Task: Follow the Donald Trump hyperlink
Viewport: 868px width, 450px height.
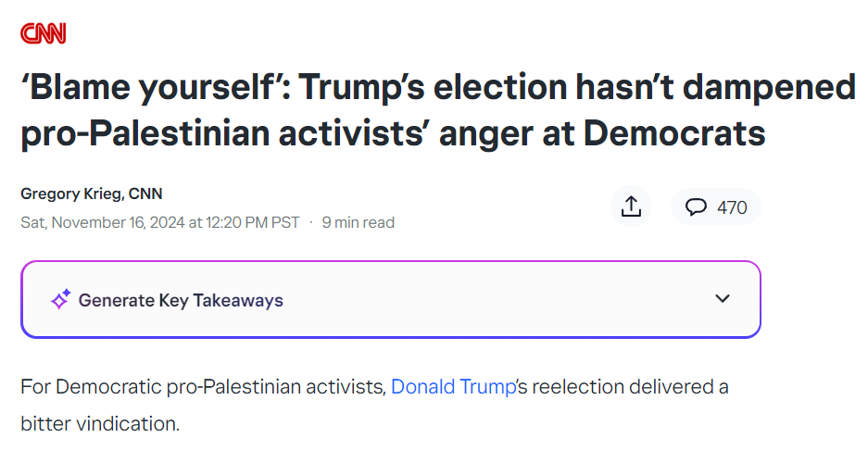Action: (x=453, y=386)
